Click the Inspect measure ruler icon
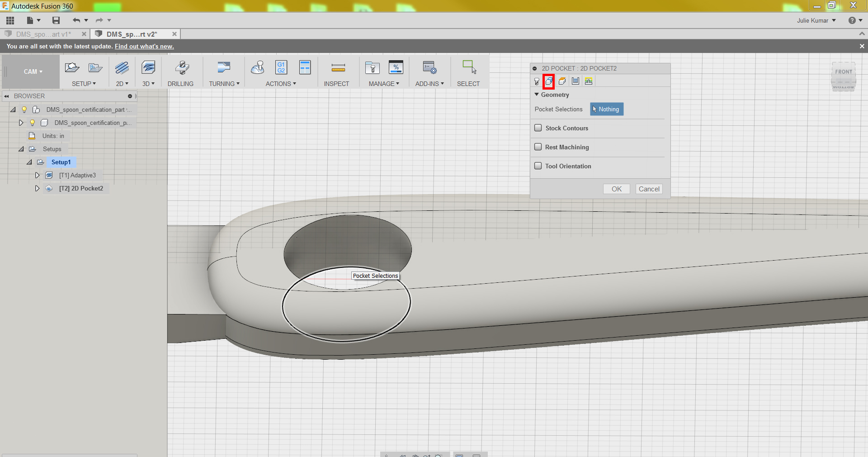868x457 pixels. [338, 68]
